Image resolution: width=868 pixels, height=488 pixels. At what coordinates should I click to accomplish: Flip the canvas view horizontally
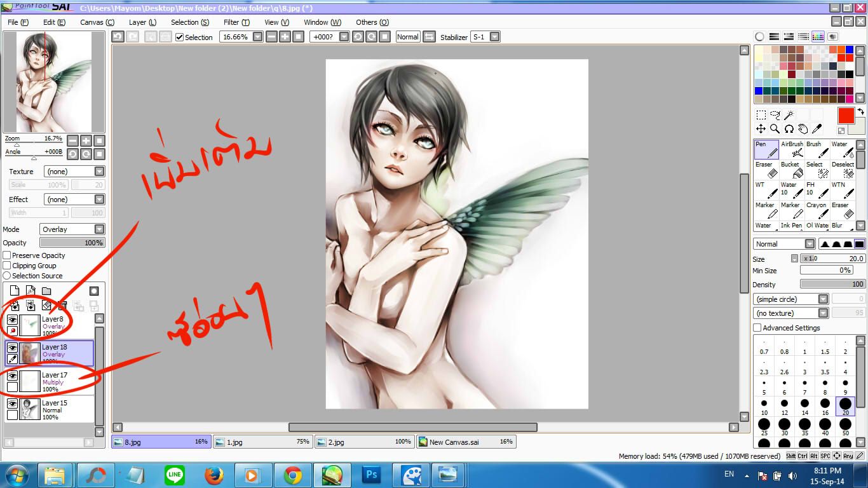429,37
